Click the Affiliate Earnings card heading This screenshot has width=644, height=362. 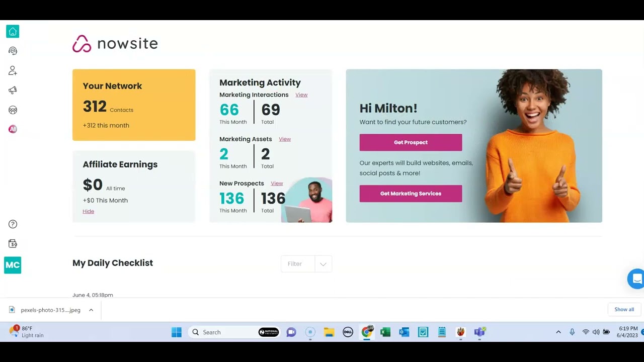click(120, 164)
